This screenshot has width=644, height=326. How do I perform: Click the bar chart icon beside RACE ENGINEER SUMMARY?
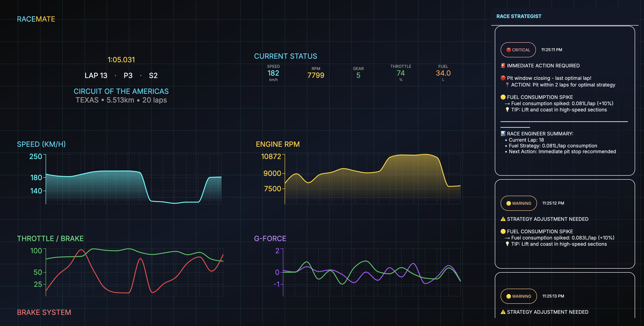[503, 134]
